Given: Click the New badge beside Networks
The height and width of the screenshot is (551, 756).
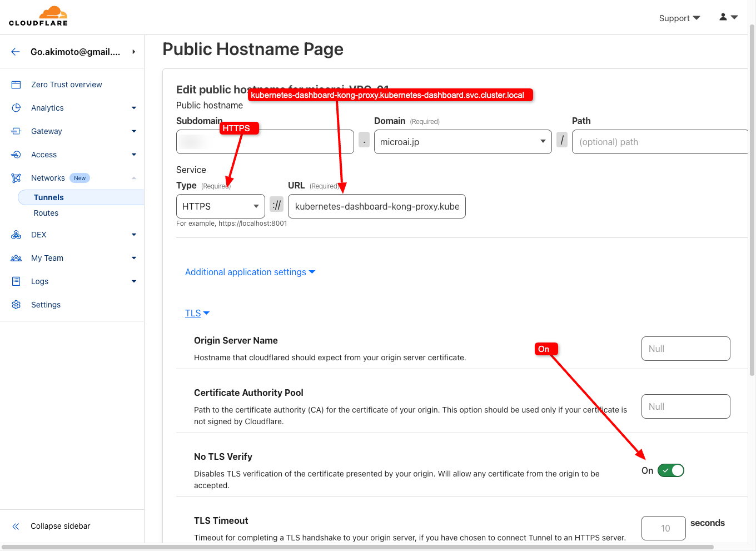Looking at the screenshot, I should [80, 178].
